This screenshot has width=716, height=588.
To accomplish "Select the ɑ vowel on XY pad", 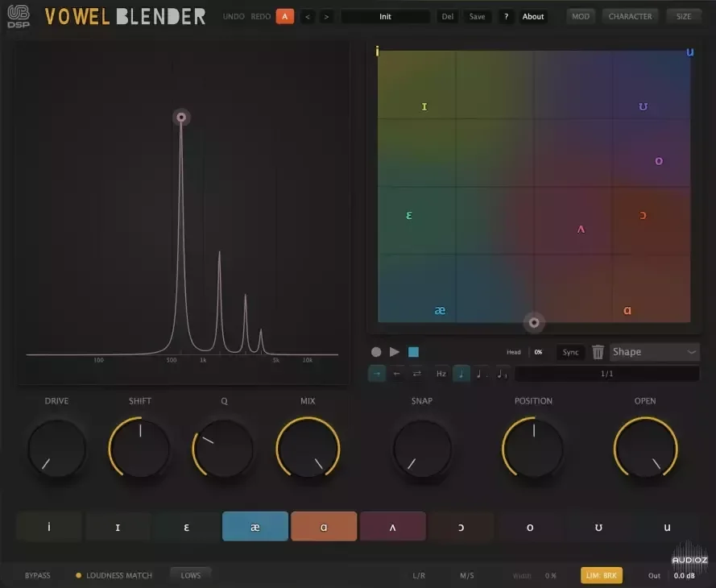I will pyautogui.click(x=627, y=310).
